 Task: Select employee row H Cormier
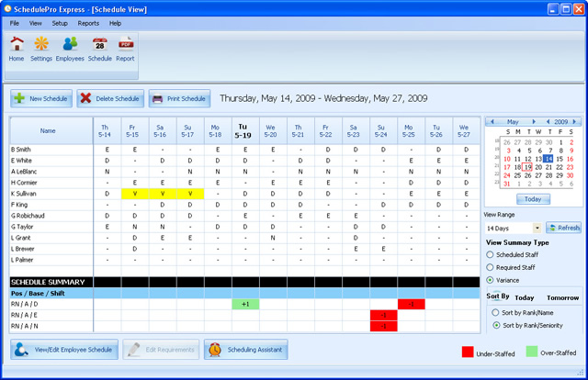pyautogui.click(x=244, y=183)
